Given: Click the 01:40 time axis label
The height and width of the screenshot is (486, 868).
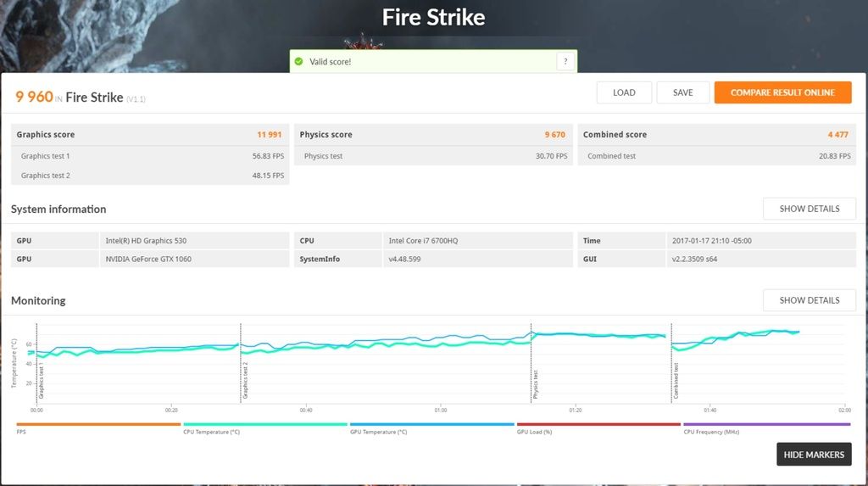Looking at the screenshot, I should [x=709, y=410].
